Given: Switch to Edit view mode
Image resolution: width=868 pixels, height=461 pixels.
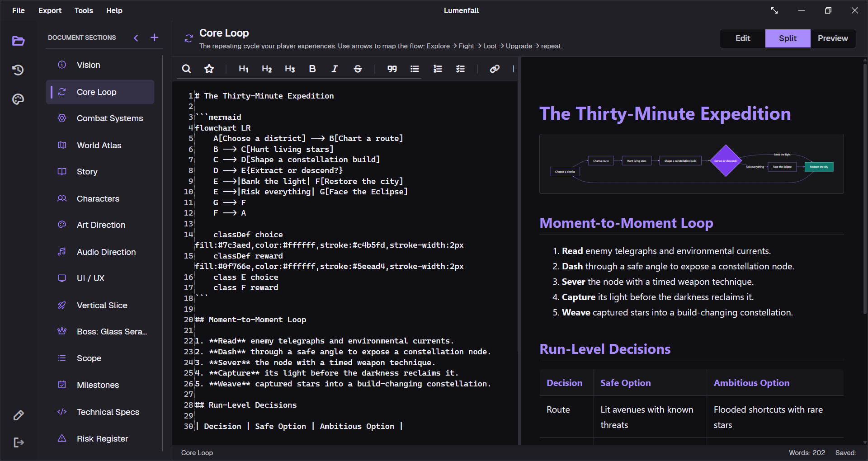Looking at the screenshot, I should [743, 38].
